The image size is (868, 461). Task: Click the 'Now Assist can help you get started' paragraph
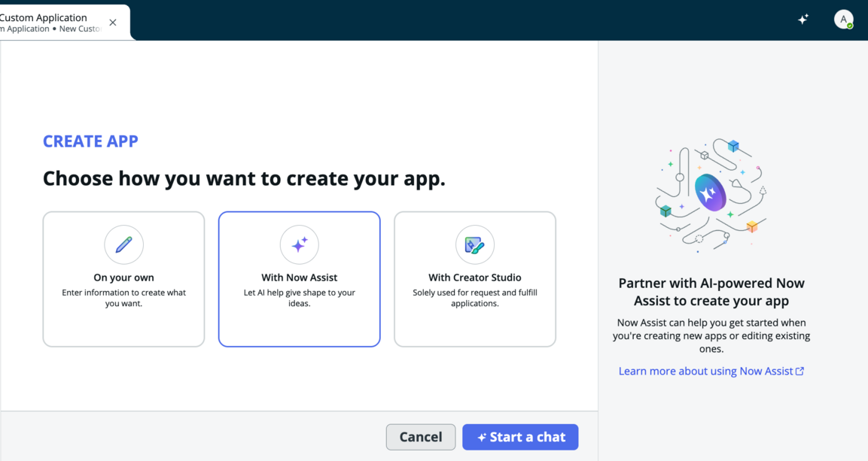[x=711, y=335]
